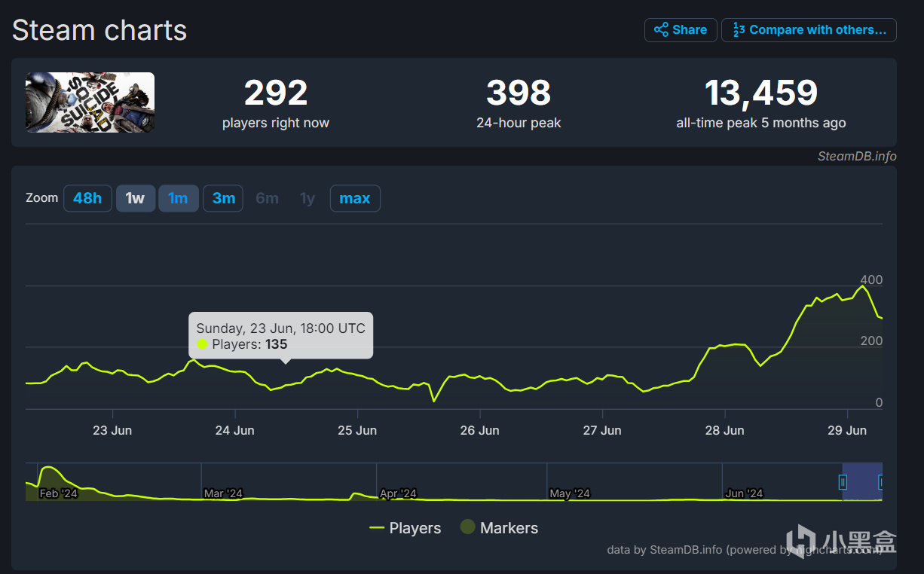Click the 398 24-hour peak value
The height and width of the screenshot is (574, 924).
click(519, 93)
